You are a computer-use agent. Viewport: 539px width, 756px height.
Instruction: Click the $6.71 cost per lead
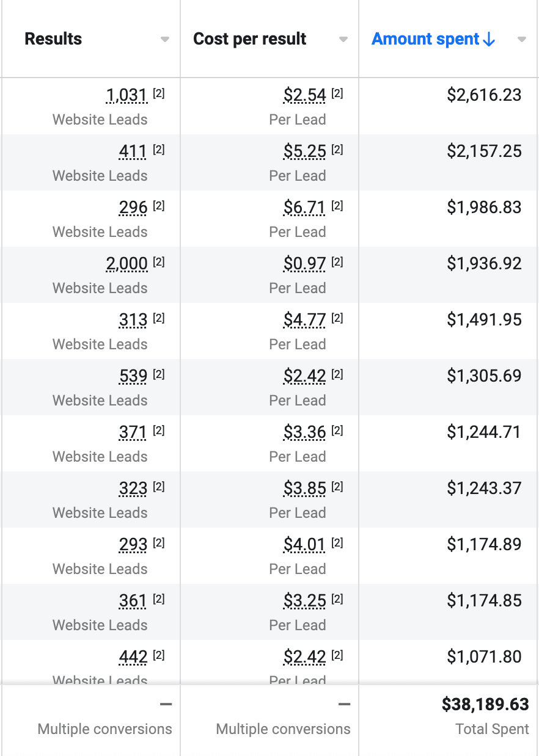[304, 208]
